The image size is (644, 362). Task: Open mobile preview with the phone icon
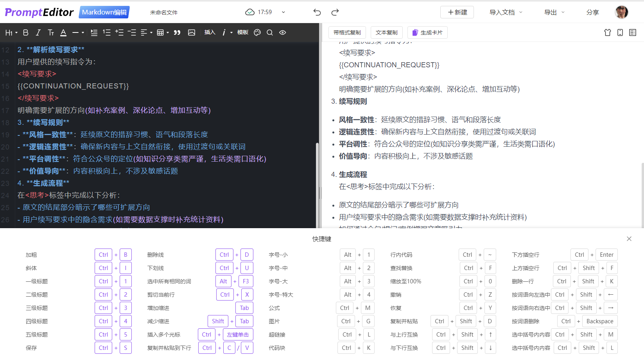(620, 32)
